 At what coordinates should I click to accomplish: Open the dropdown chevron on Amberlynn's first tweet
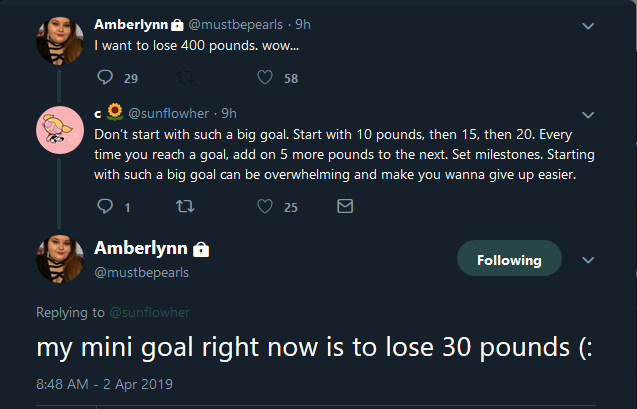[588, 26]
